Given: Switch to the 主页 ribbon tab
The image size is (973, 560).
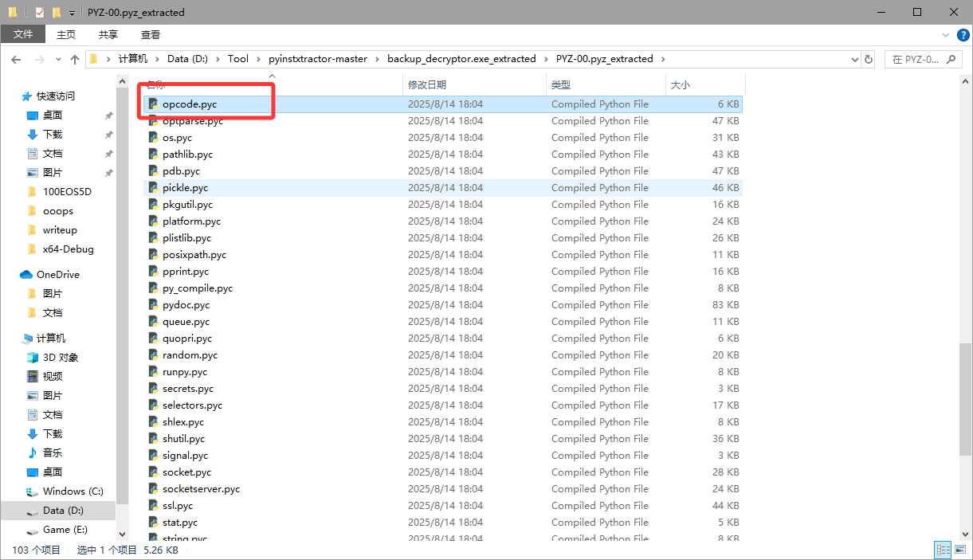Looking at the screenshot, I should (66, 34).
